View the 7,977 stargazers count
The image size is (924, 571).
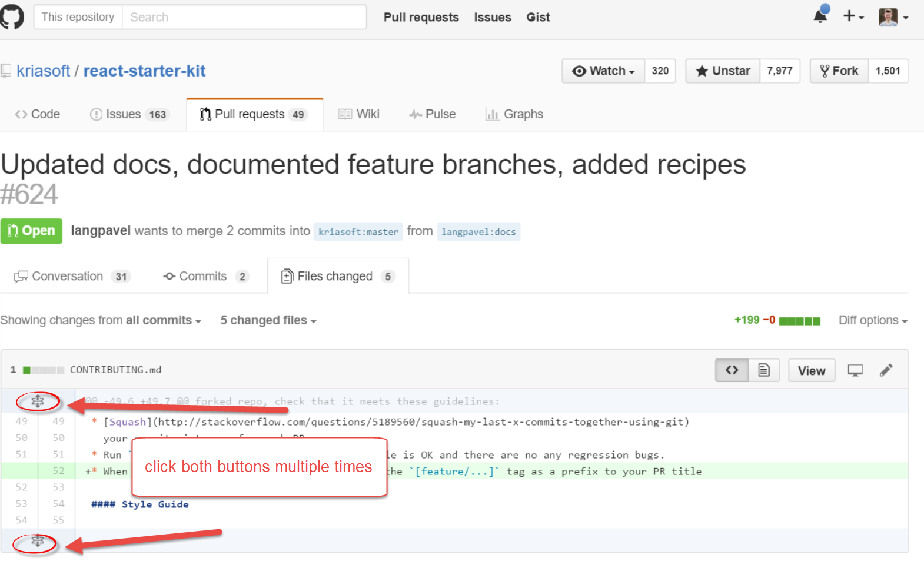(x=780, y=71)
